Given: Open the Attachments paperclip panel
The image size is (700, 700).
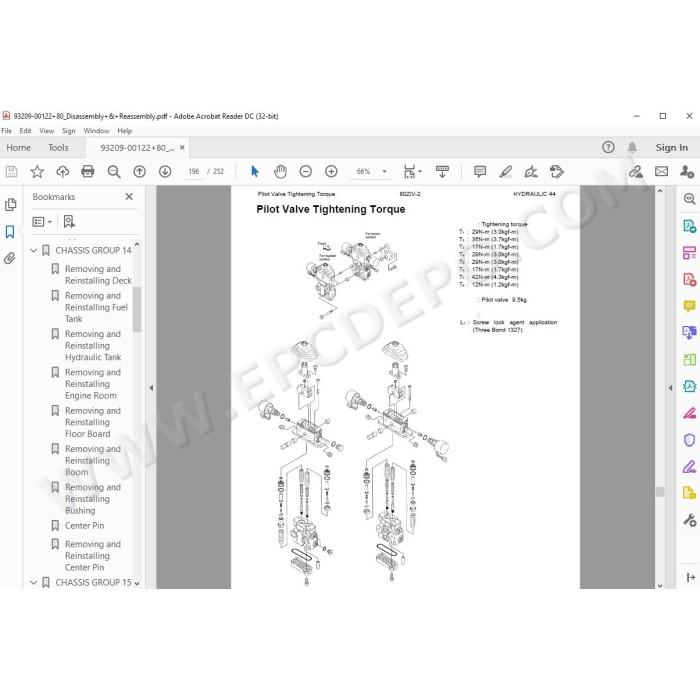Looking at the screenshot, I should click(10, 258).
